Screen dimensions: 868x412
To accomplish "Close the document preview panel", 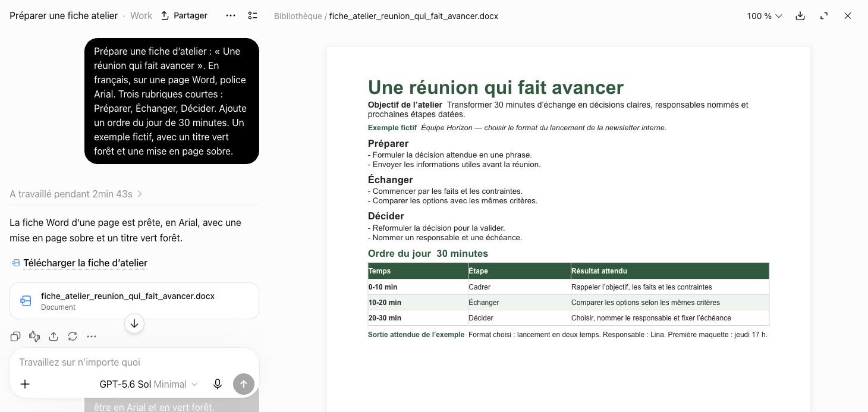I will click(x=848, y=16).
